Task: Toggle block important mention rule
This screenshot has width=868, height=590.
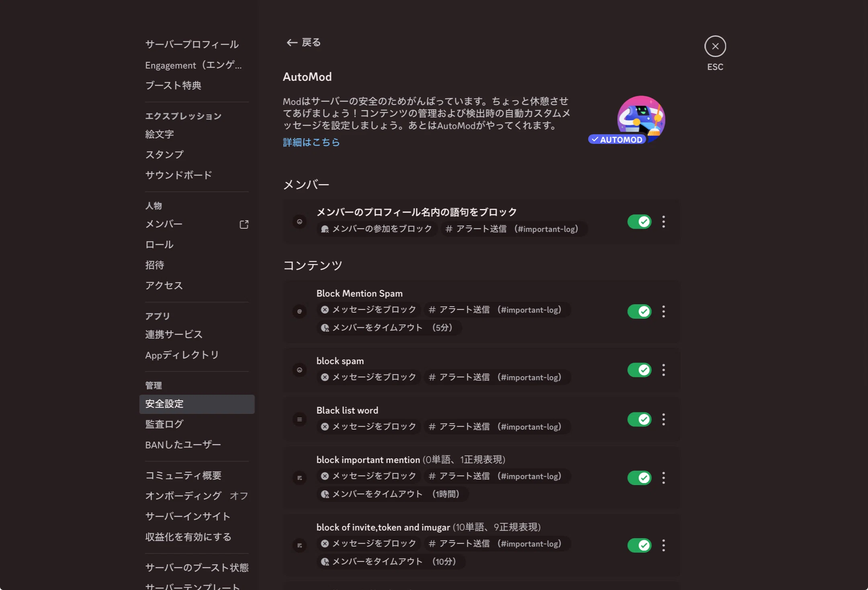Action: tap(639, 478)
